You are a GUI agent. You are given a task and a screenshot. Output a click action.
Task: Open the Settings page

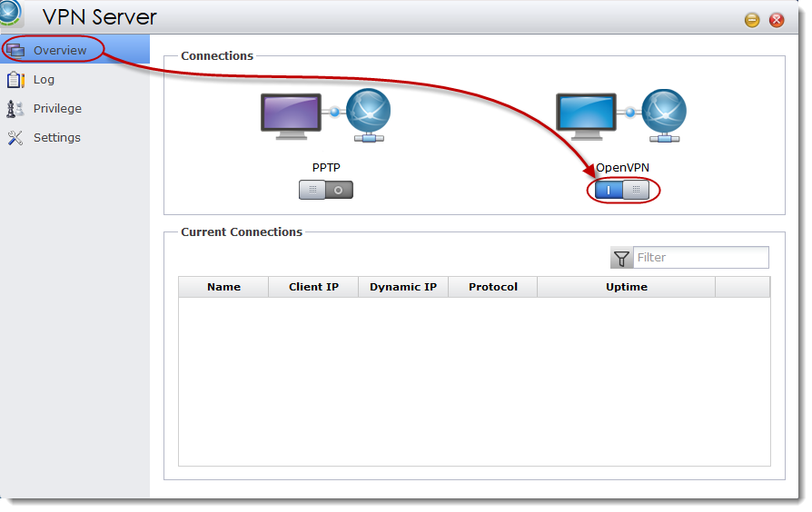point(56,138)
